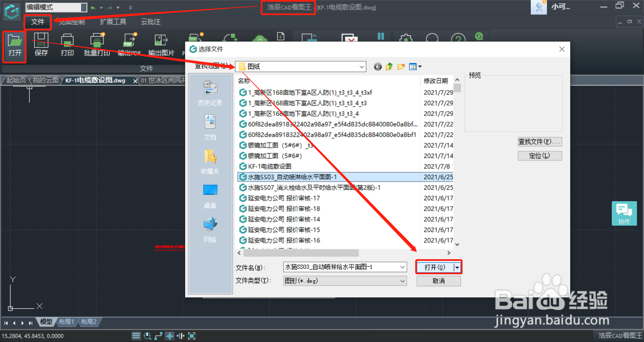Switch to the 布局2 layout tab
The height and width of the screenshot is (342, 644).
[x=89, y=322]
